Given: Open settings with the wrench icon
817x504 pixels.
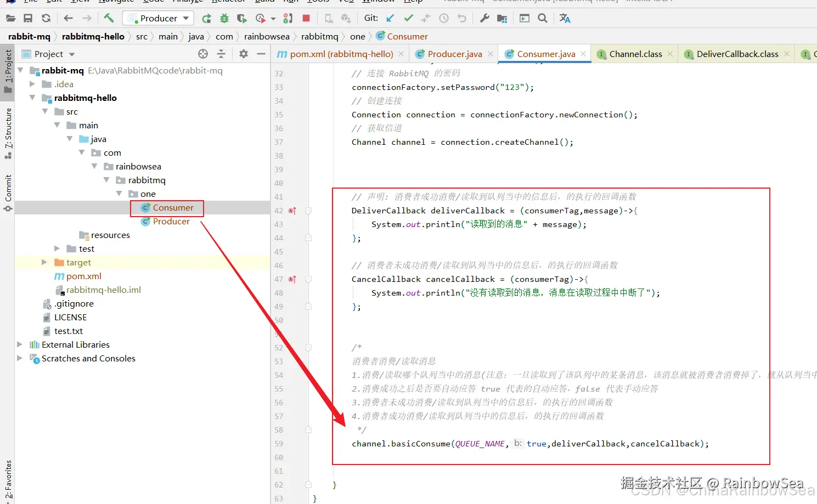Looking at the screenshot, I should tap(484, 19).
